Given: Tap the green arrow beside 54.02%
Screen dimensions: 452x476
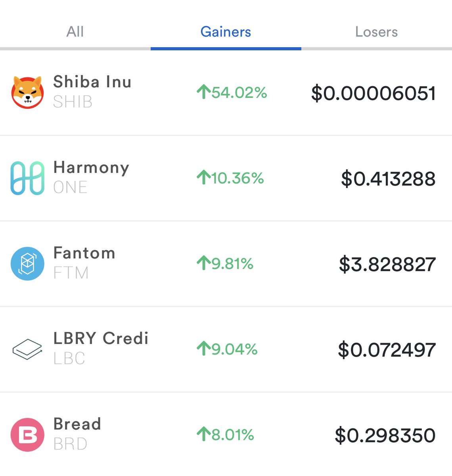Looking at the screenshot, I should pos(203,92).
